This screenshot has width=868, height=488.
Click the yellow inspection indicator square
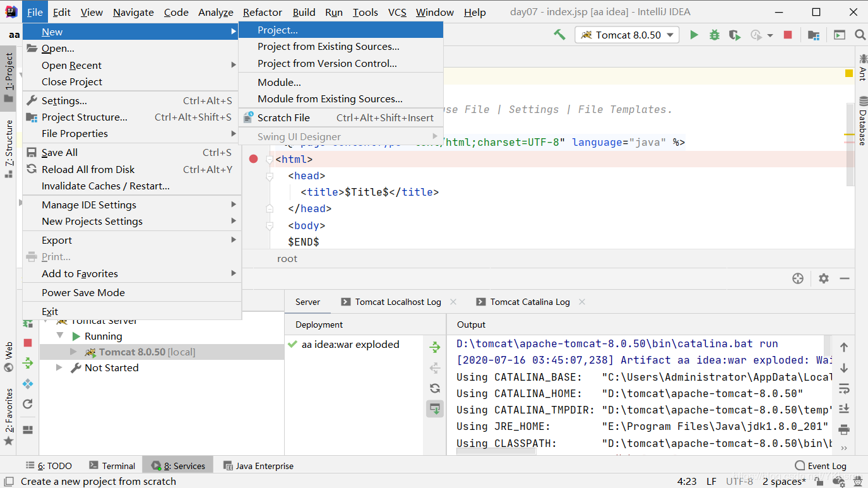coord(849,73)
